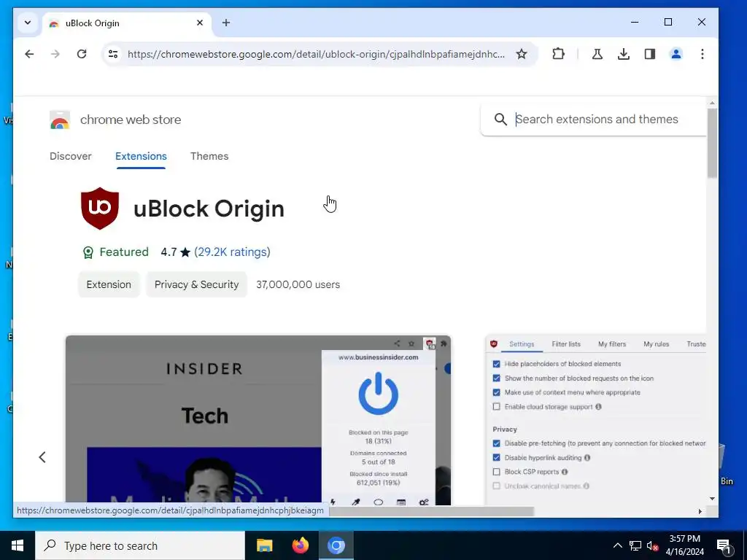Open the Insider Tech screenshot thumbnail
Screen dimensions: 747x560
click(258, 420)
